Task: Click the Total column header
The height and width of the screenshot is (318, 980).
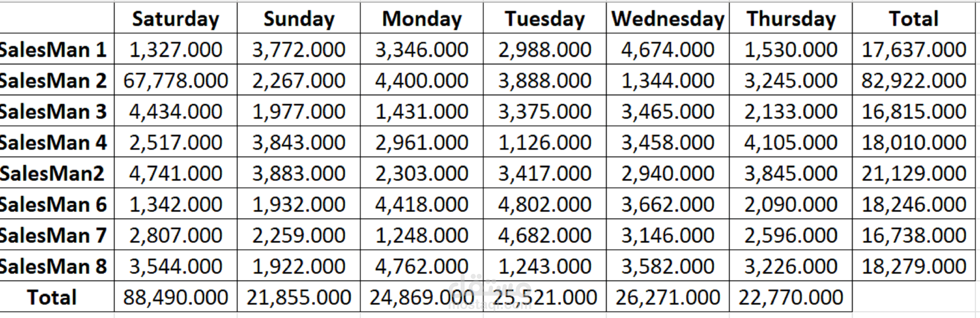Action: click(914, 19)
